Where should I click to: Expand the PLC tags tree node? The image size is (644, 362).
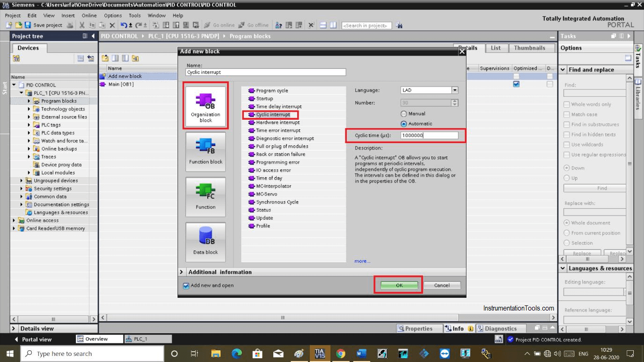click(x=29, y=125)
